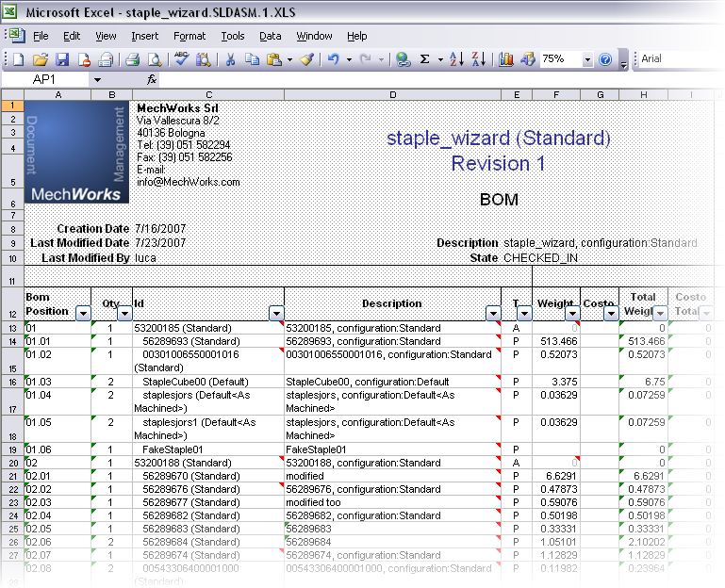Open the Weight column filter dropdown

(x=572, y=314)
